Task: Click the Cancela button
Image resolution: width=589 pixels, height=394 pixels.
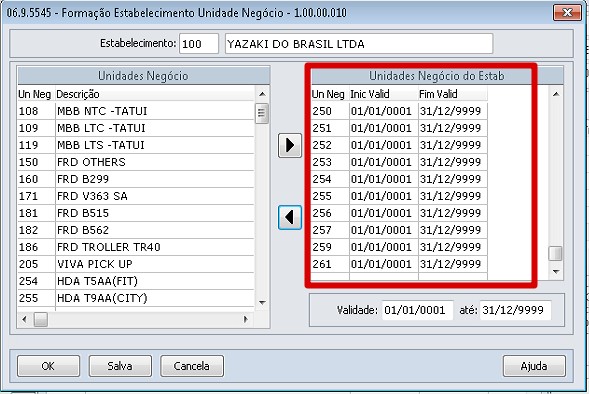Action: 192,366
